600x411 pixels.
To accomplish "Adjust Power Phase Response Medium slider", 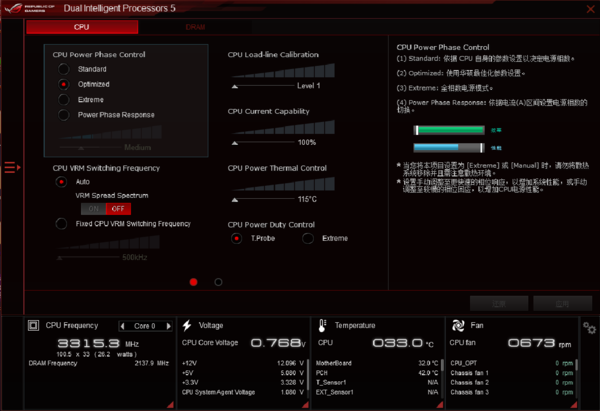I will pyautogui.click(x=81, y=148).
